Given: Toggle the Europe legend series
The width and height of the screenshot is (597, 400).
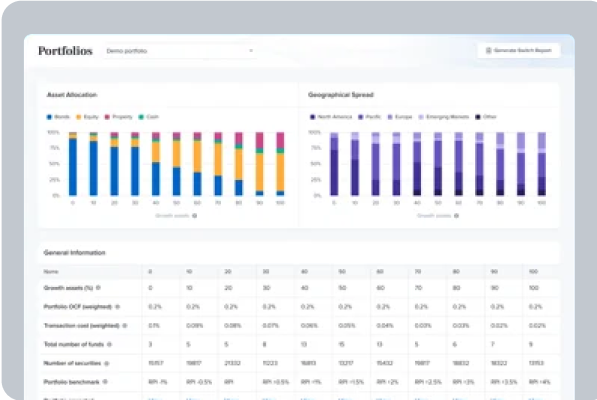Looking at the screenshot, I should 400,117.
